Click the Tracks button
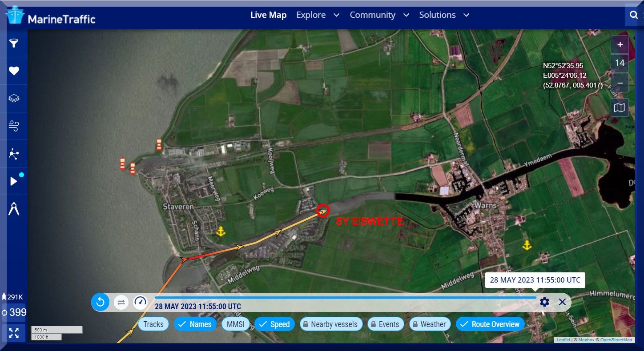The width and height of the screenshot is (644, 351). (x=153, y=324)
